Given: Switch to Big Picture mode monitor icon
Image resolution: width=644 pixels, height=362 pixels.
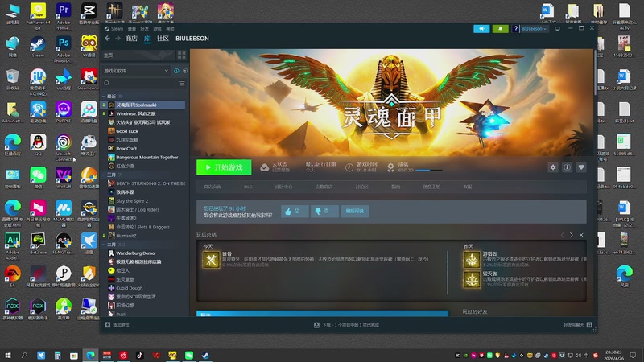Looking at the screenshot, I should click(x=557, y=29).
